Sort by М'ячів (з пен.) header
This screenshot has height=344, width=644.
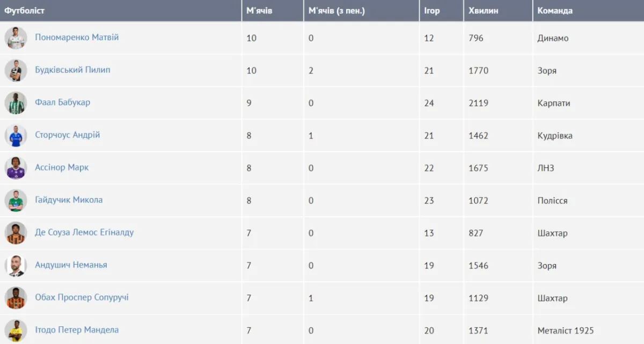(336, 11)
